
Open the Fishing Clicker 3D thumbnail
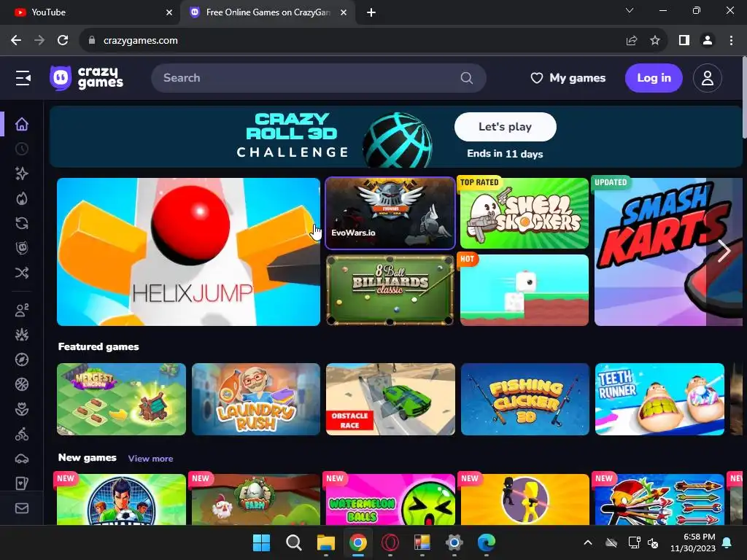click(x=525, y=399)
